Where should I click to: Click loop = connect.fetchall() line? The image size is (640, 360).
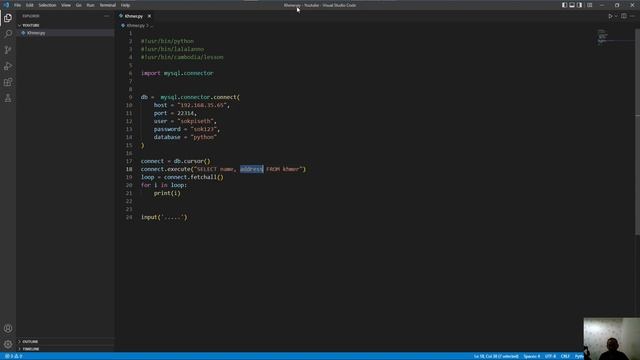click(182, 177)
